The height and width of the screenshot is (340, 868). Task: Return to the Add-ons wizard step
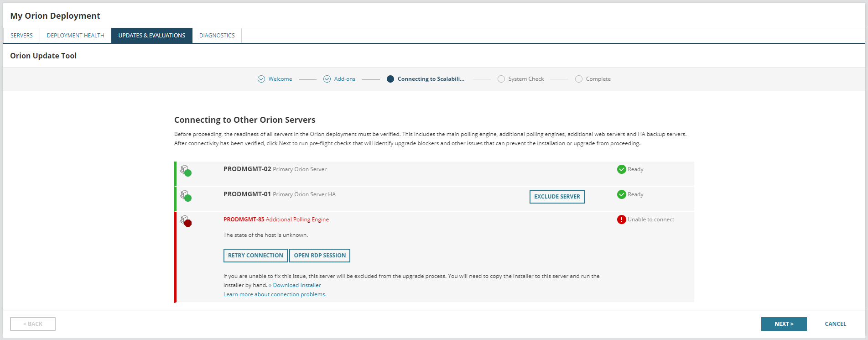pyautogui.click(x=345, y=79)
